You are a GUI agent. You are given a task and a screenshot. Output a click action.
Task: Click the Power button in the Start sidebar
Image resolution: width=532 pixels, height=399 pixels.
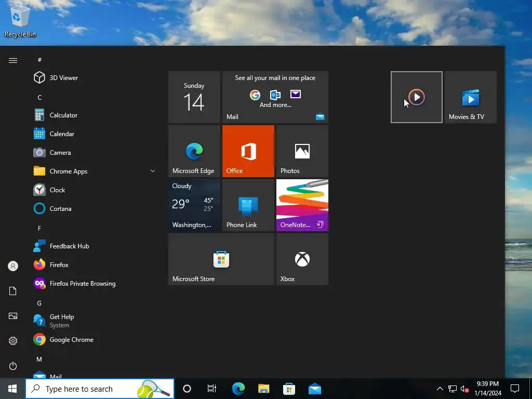tap(13, 366)
